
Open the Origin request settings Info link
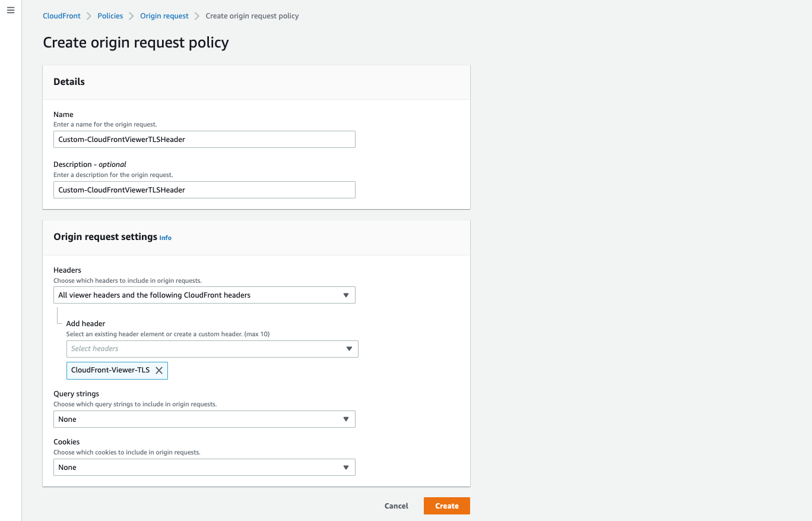pos(165,238)
